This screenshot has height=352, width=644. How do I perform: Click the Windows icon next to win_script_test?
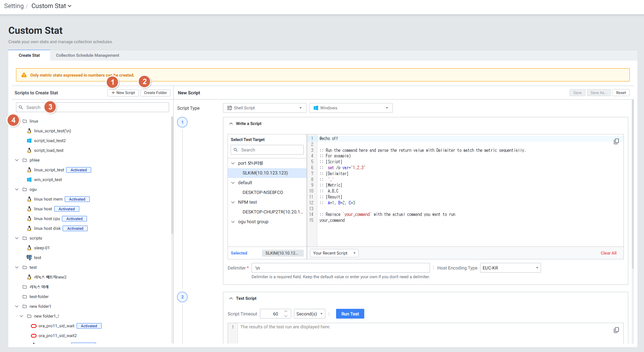tap(29, 180)
